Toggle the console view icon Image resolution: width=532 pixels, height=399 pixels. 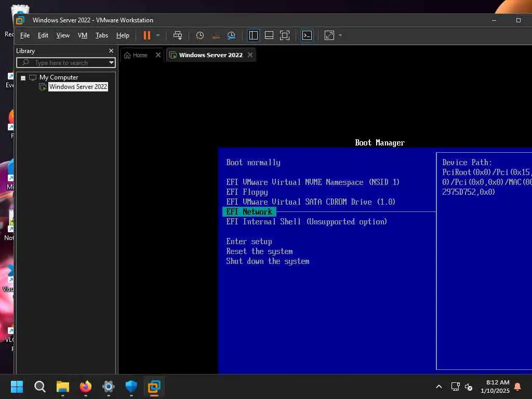point(307,35)
